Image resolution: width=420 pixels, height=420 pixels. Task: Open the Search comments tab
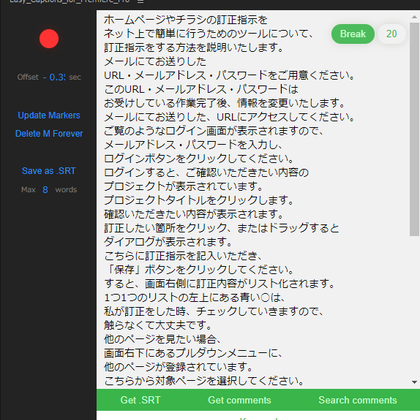coord(358,400)
